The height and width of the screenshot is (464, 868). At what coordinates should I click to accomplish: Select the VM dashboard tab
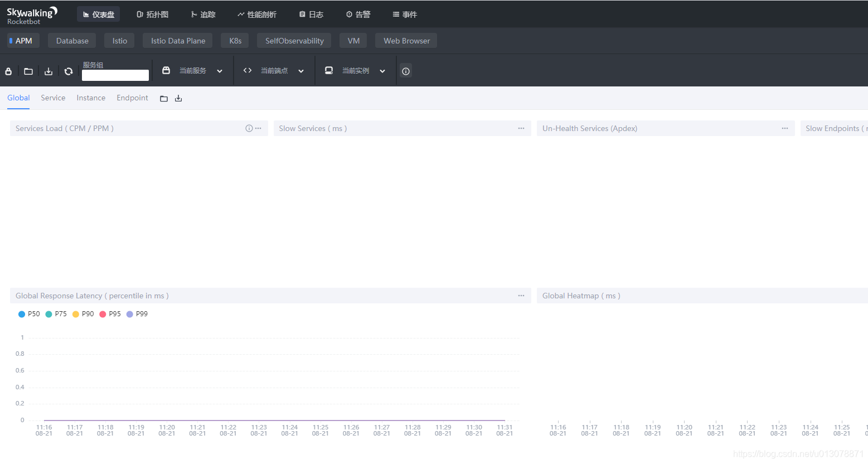[353, 41]
